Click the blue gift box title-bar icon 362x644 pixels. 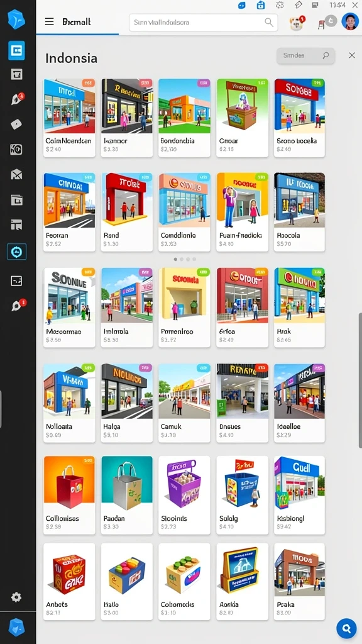[x=261, y=5]
